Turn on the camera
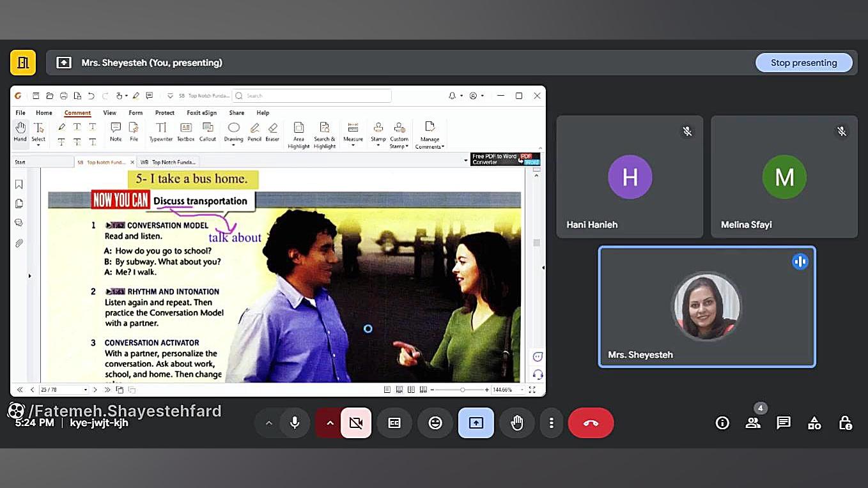This screenshot has height=488, width=868. pos(356,423)
